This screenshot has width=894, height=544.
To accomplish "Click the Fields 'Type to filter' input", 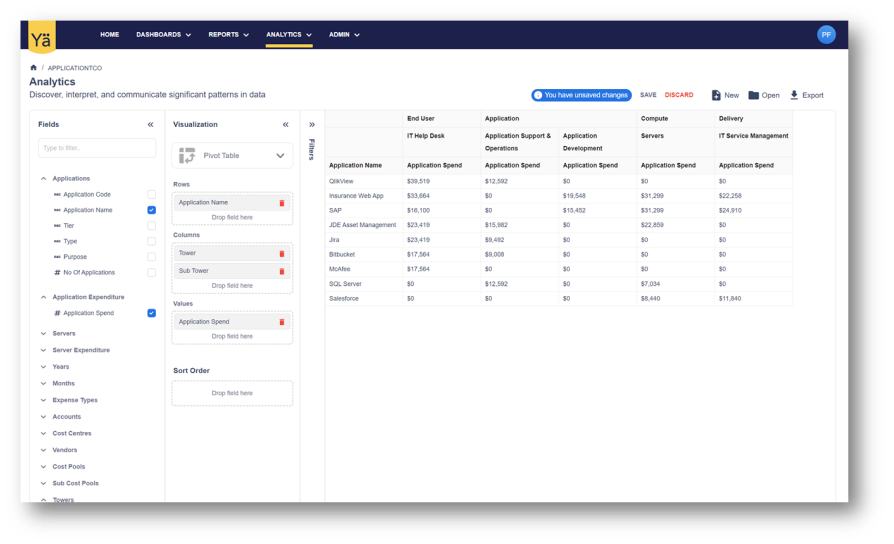I will [x=97, y=148].
